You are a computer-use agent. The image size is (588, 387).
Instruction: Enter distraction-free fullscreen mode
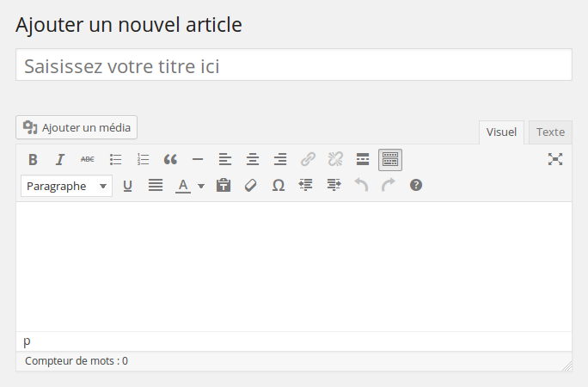(555, 159)
